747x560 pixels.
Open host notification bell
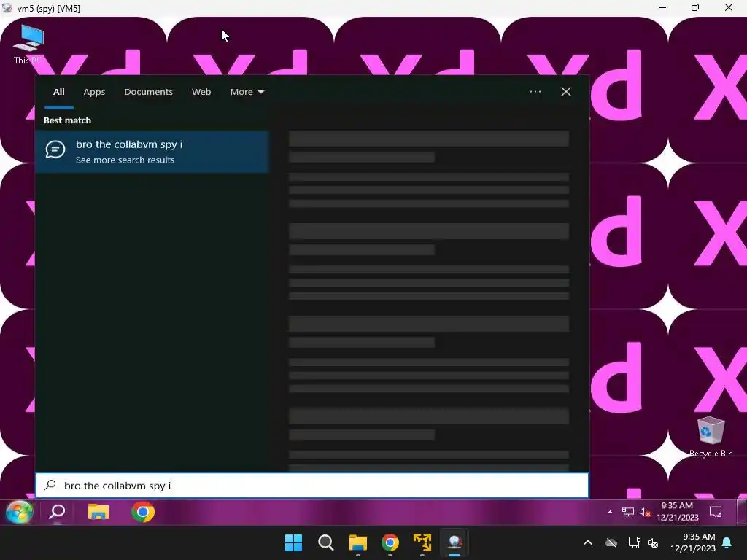click(727, 542)
